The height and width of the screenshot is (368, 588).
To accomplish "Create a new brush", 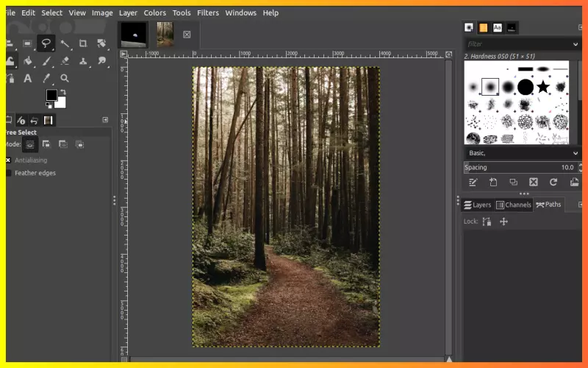I will [x=493, y=182].
